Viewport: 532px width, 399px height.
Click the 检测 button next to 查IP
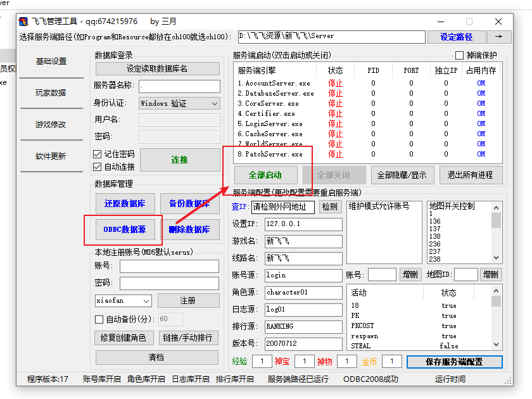(330, 206)
